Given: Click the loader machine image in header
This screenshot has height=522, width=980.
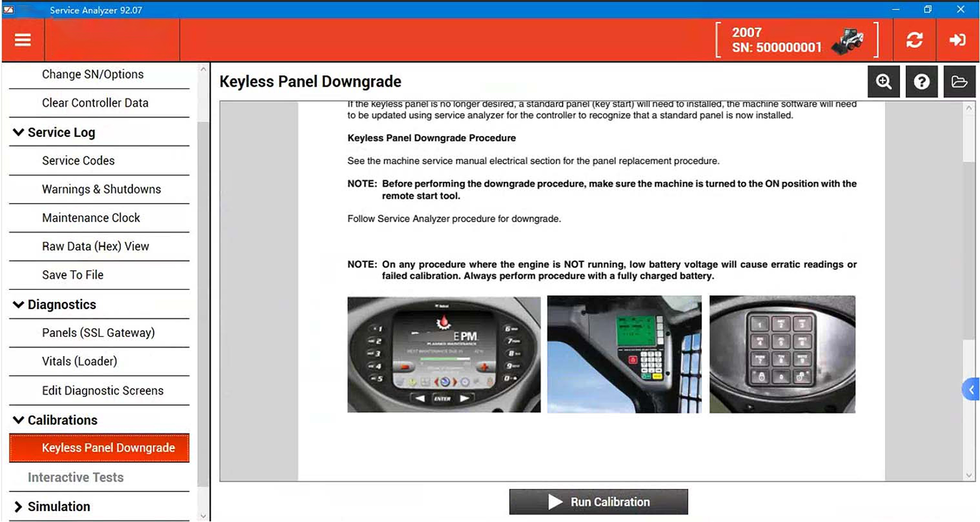Looking at the screenshot, I should (848, 41).
